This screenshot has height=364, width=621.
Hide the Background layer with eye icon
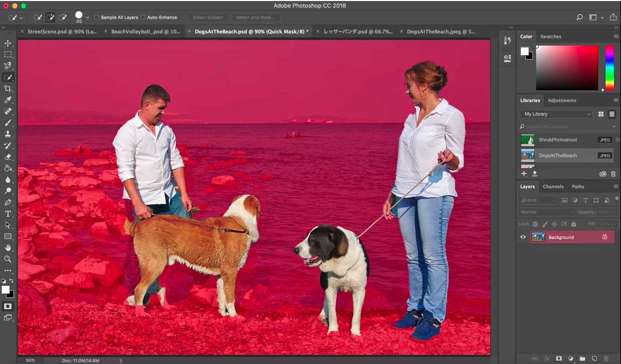pos(523,237)
